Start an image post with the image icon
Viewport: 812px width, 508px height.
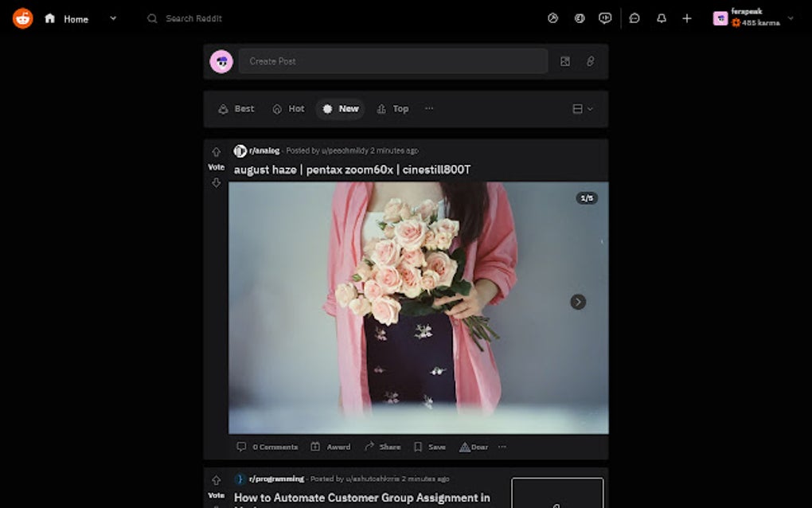pyautogui.click(x=564, y=61)
